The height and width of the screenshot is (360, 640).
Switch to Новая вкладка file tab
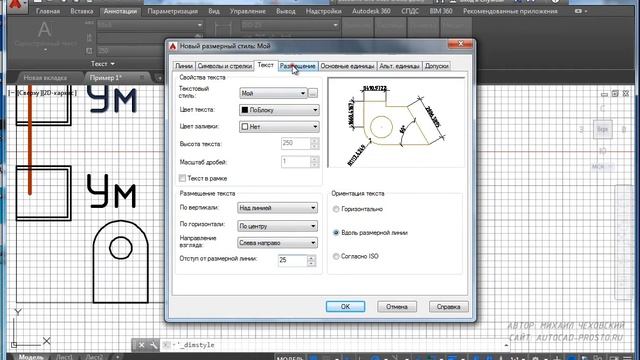pyautogui.click(x=45, y=78)
